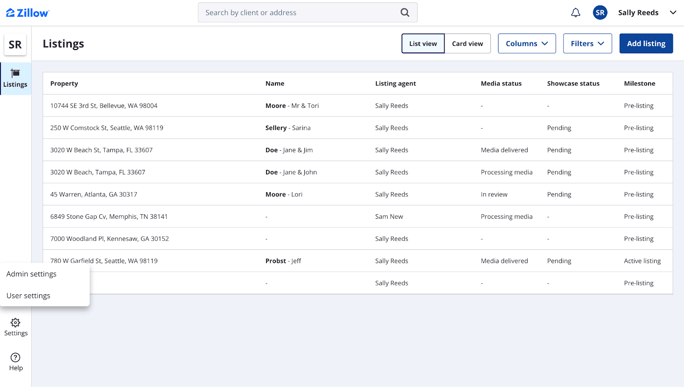Sort by the Listing agent column header
This screenshot has height=387, width=684.
pyautogui.click(x=396, y=83)
